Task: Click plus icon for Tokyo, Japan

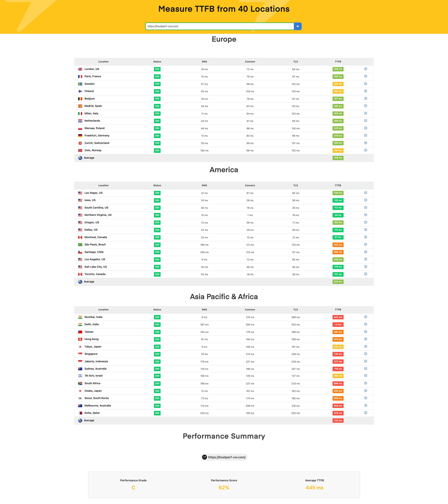Action: click(365, 346)
